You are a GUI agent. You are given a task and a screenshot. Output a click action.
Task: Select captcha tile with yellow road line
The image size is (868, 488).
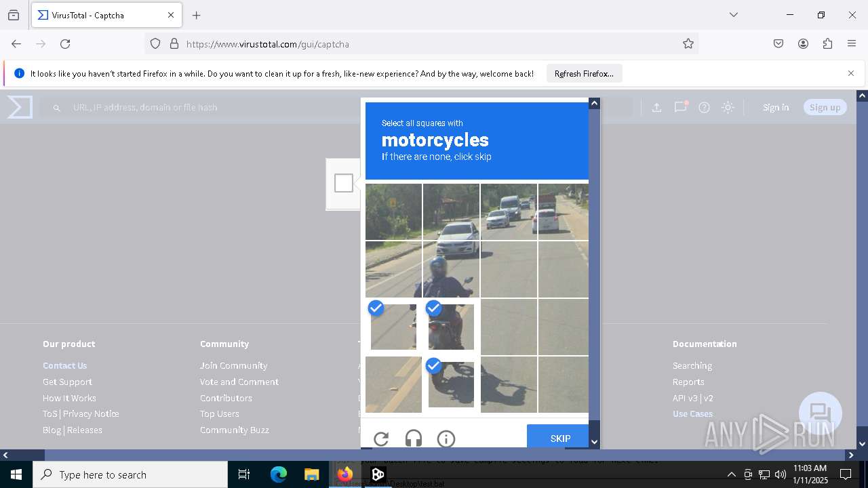pos(393,384)
